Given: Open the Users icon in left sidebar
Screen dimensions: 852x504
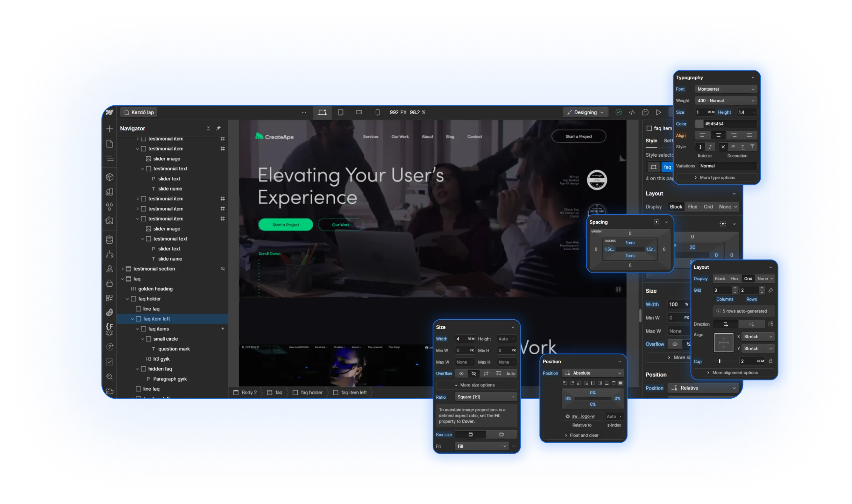Looking at the screenshot, I should tap(109, 269).
